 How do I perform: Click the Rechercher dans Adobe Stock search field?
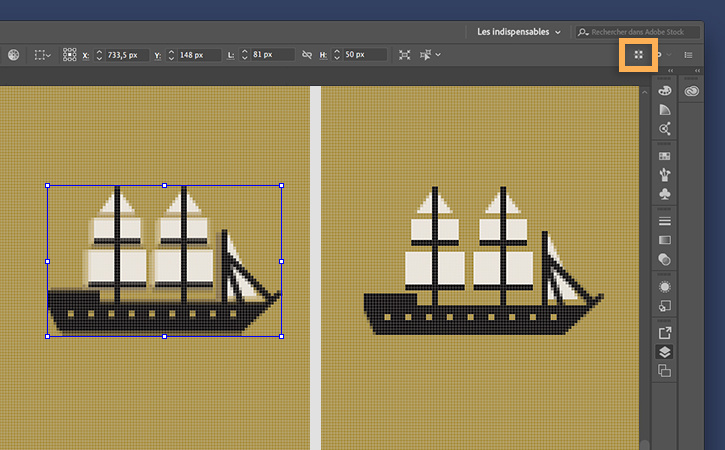638,32
